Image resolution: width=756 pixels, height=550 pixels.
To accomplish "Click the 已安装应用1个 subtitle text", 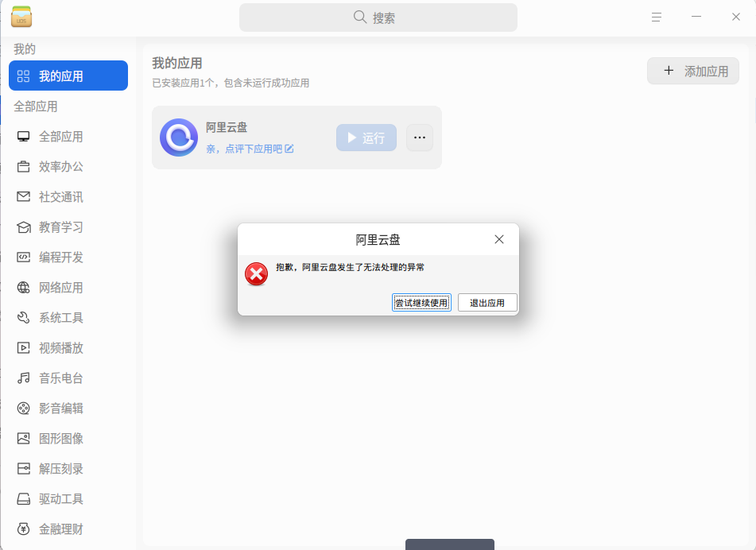I will click(231, 83).
